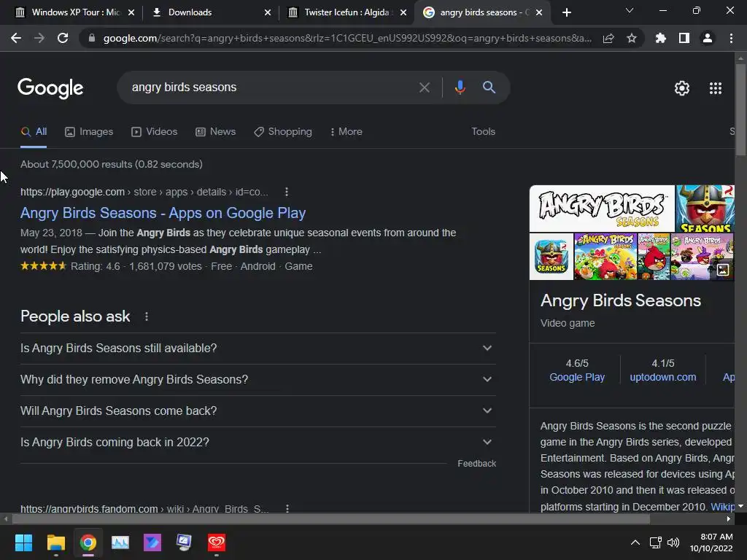
Task: Open the angrybirds.fandom.com wiki URL
Action: click(x=144, y=508)
